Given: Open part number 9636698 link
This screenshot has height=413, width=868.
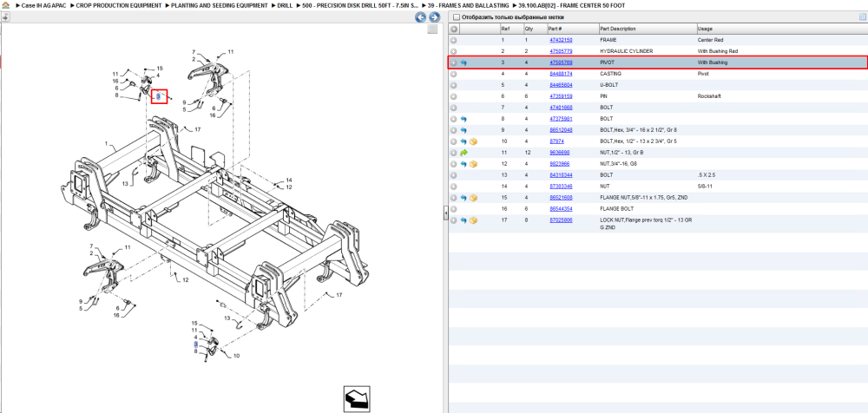Looking at the screenshot, I should pos(560,153).
